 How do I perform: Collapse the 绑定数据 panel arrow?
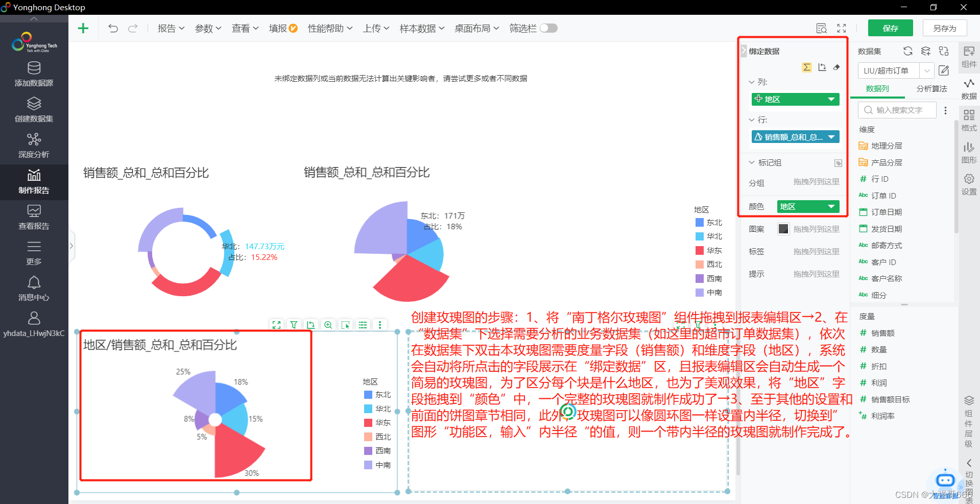tap(744, 51)
